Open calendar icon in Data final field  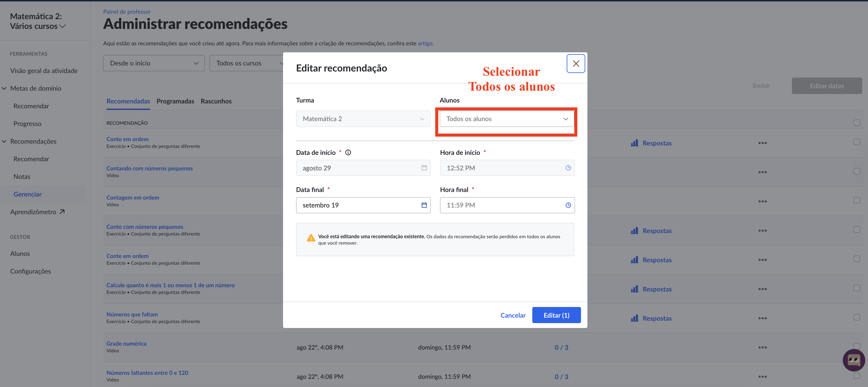[x=424, y=205]
